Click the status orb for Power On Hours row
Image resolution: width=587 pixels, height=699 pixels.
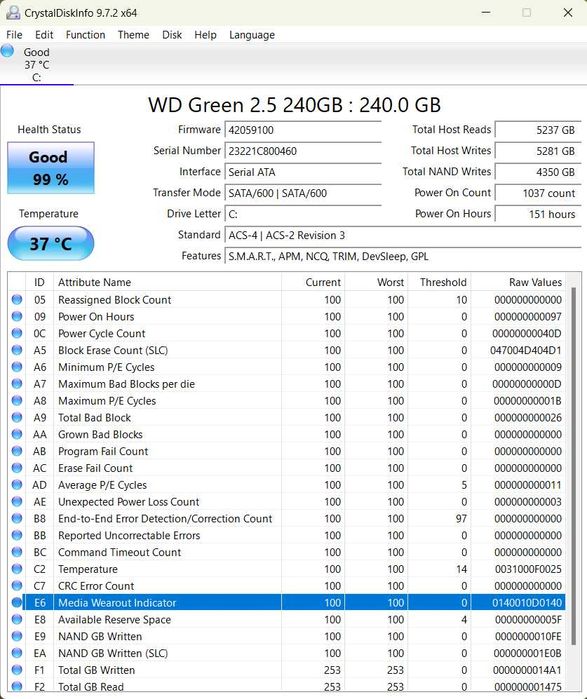tap(17, 317)
